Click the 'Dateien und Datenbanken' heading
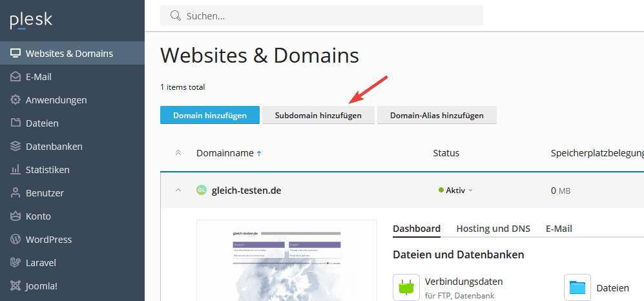 pos(459,254)
